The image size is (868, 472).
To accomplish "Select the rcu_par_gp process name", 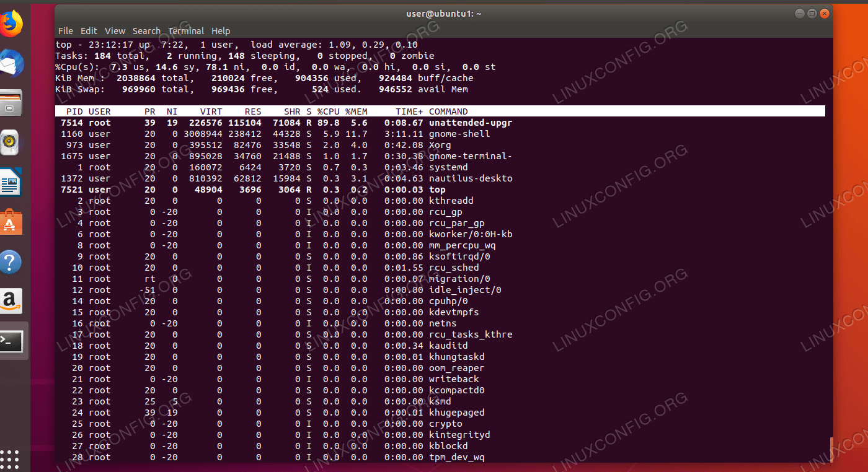I will point(457,223).
